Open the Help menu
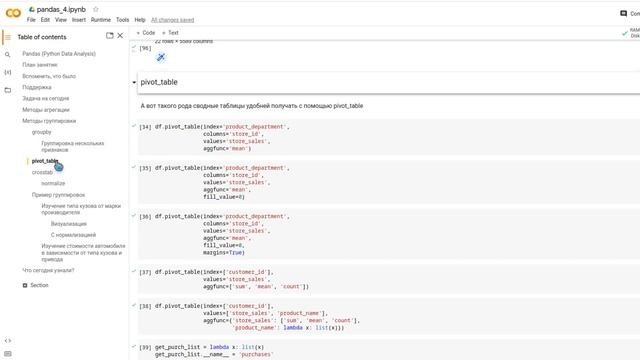The height and width of the screenshot is (360, 640). 140,20
